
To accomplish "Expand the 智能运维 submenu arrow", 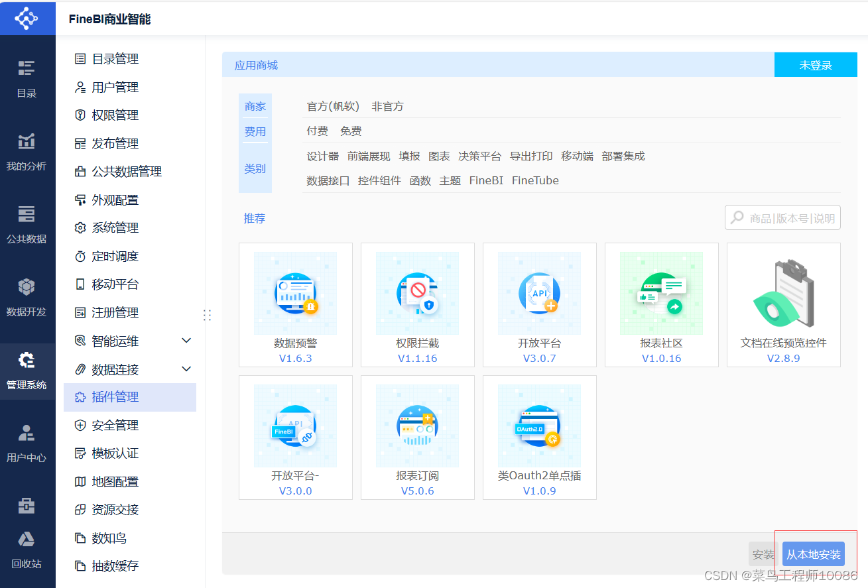I will pos(186,341).
